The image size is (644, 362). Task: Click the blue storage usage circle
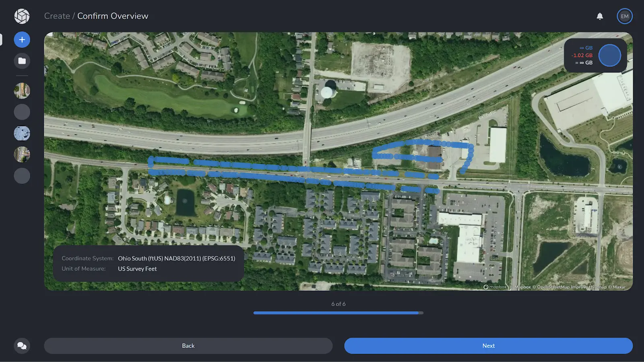(x=609, y=56)
